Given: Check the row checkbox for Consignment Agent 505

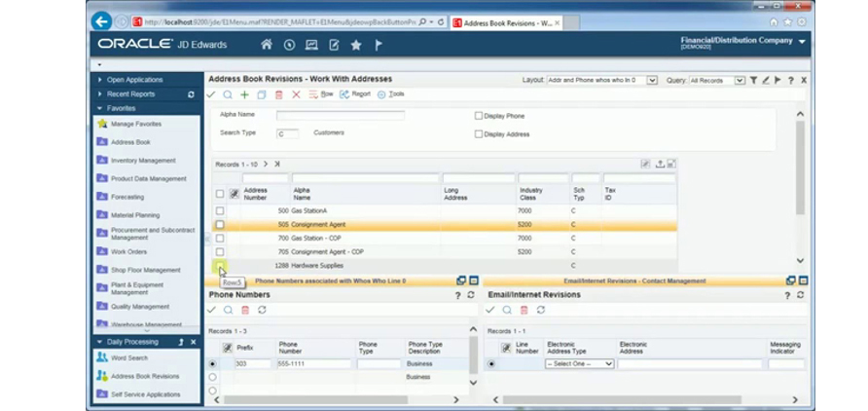Looking at the screenshot, I should [220, 225].
